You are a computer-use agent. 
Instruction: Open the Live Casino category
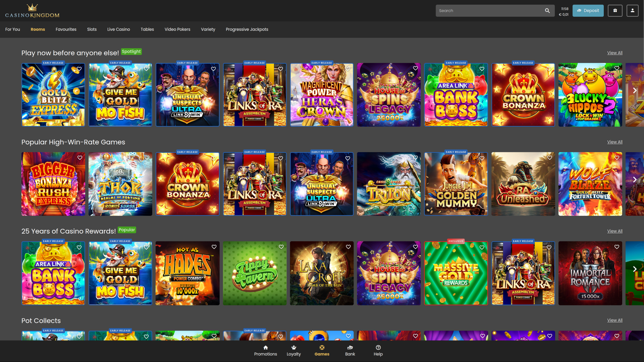pyautogui.click(x=118, y=29)
